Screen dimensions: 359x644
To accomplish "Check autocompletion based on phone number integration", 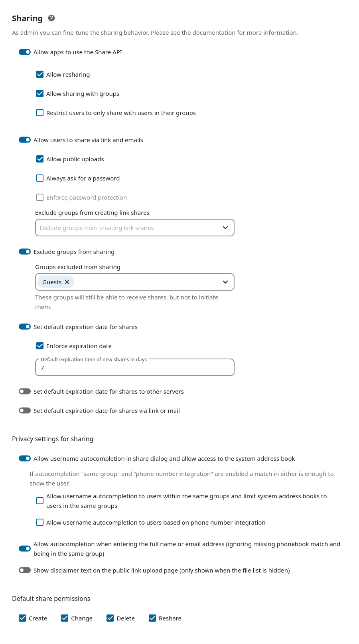I will (40, 522).
